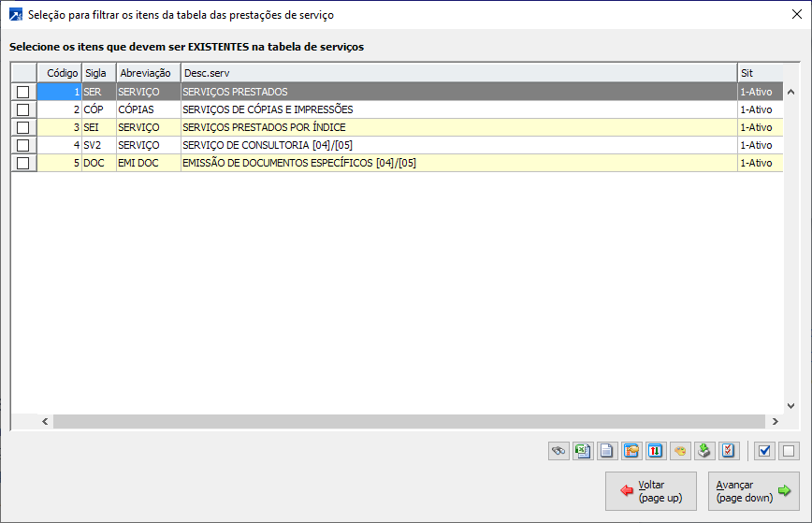Click 1-Ativo status in the CÓP row
This screenshot has width=812, height=523.
point(761,109)
